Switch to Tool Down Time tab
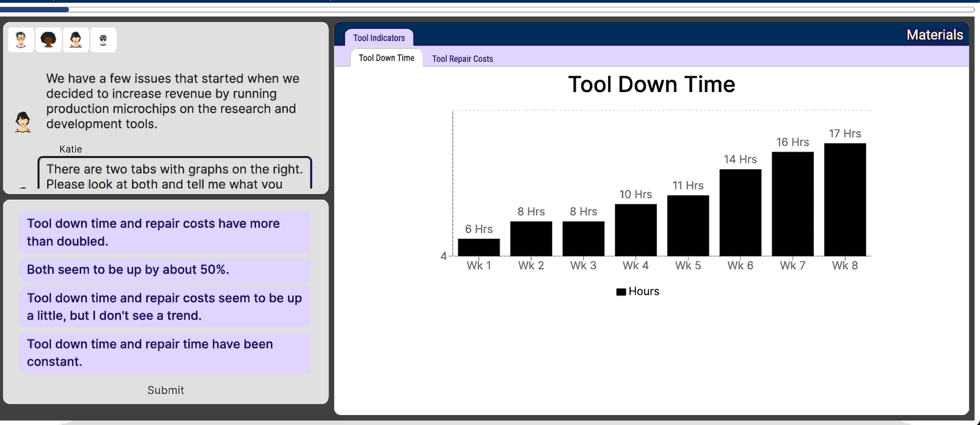 pyautogui.click(x=386, y=58)
